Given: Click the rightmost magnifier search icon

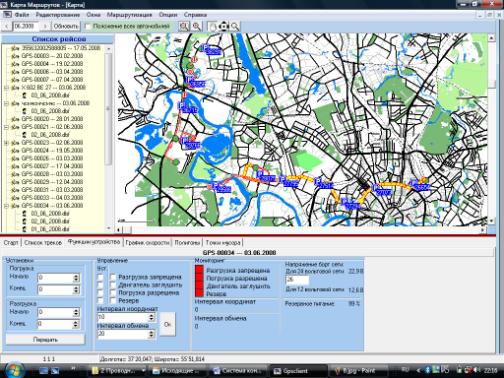Looking at the screenshot, I should pos(235,26).
